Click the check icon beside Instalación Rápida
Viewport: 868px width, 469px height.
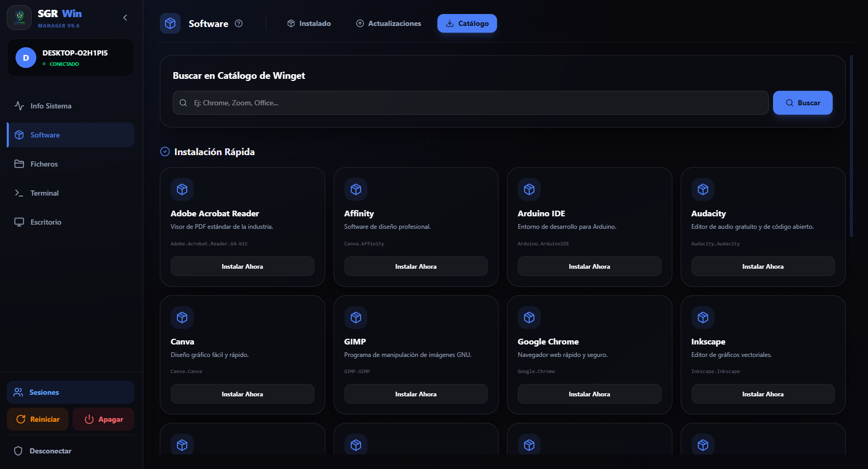coord(165,151)
